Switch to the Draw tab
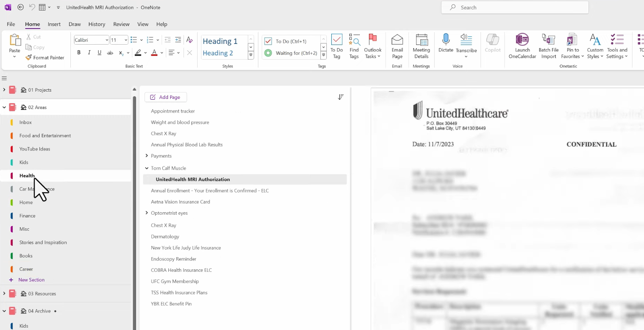The width and height of the screenshot is (644, 330). click(74, 24)
